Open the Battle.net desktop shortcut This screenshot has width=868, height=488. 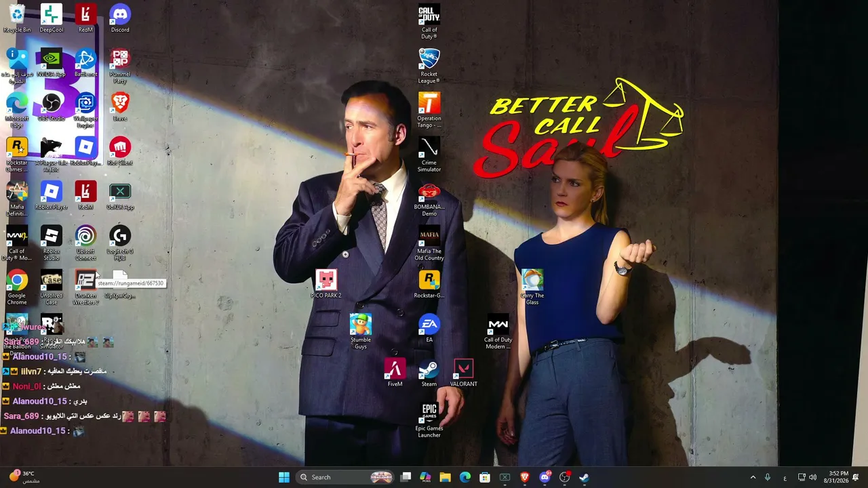(85, 63)
